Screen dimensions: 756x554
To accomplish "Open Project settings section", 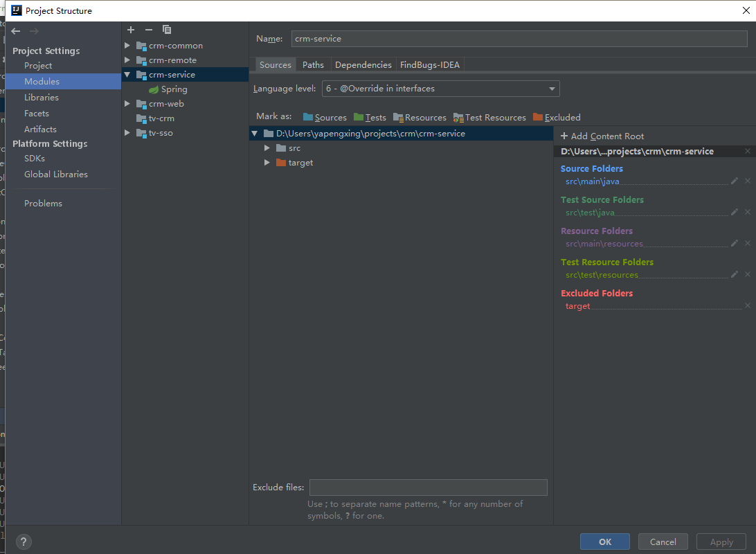I will (38, 66).
